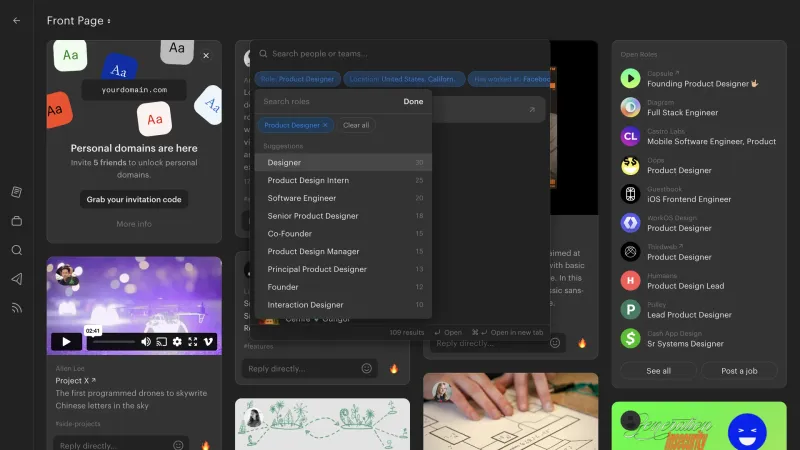Click Clear all roles

pos(356,125)
